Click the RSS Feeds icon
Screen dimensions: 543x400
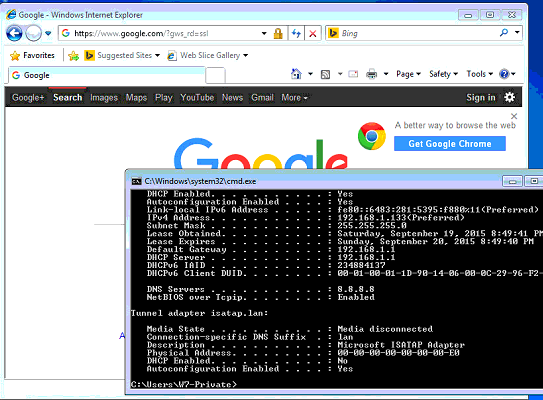coord(325,74)
